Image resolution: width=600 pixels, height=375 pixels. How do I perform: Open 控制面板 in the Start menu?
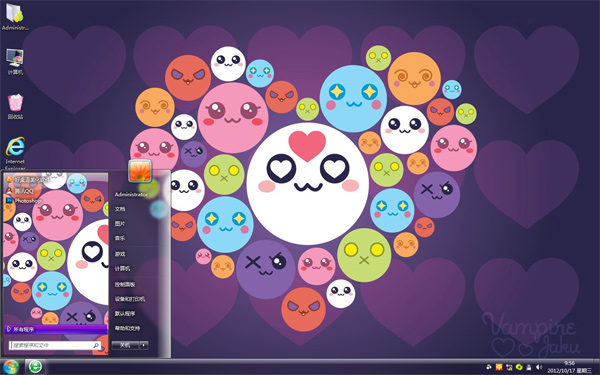point(125,284)
